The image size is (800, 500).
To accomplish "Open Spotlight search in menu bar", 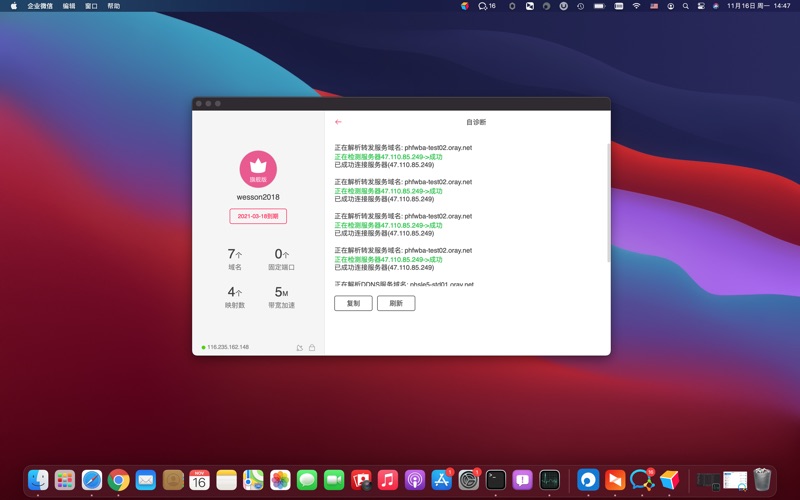I will [685, 6].
